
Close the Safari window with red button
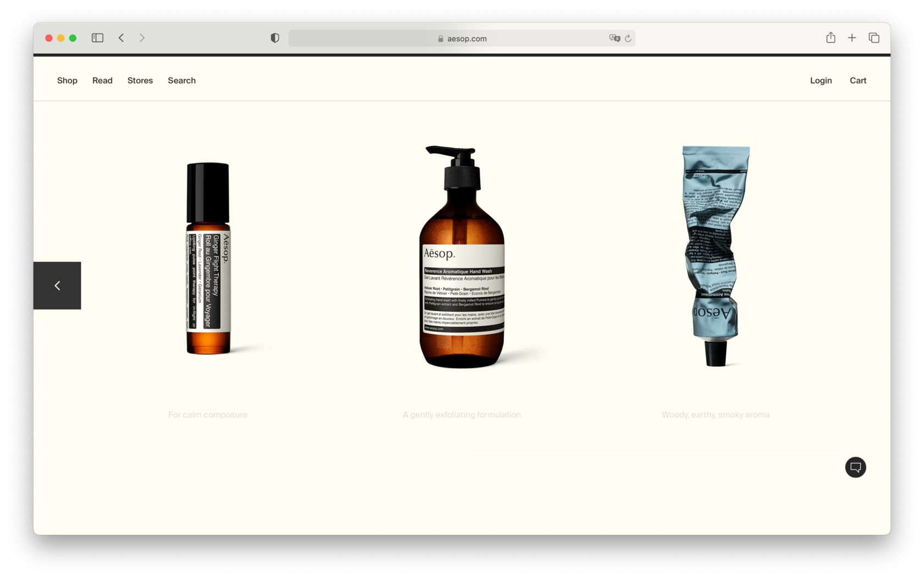tap(49, 38)
